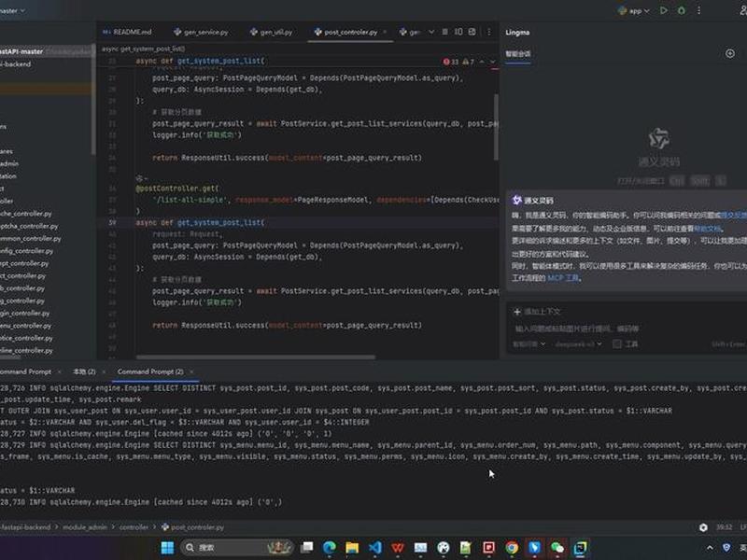Click the 搜索 box on the Windows taskbar

pos(237,548)
